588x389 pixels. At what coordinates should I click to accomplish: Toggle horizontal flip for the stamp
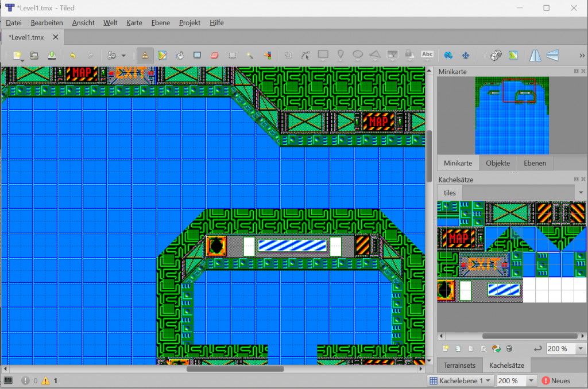(535, 55)
